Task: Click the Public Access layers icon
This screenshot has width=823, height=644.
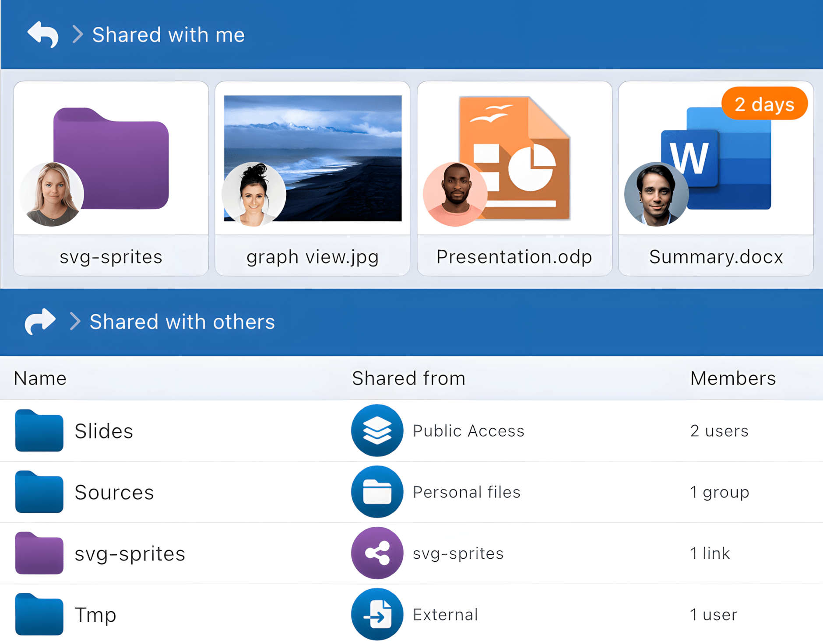Action: click(x=377, y=430)
